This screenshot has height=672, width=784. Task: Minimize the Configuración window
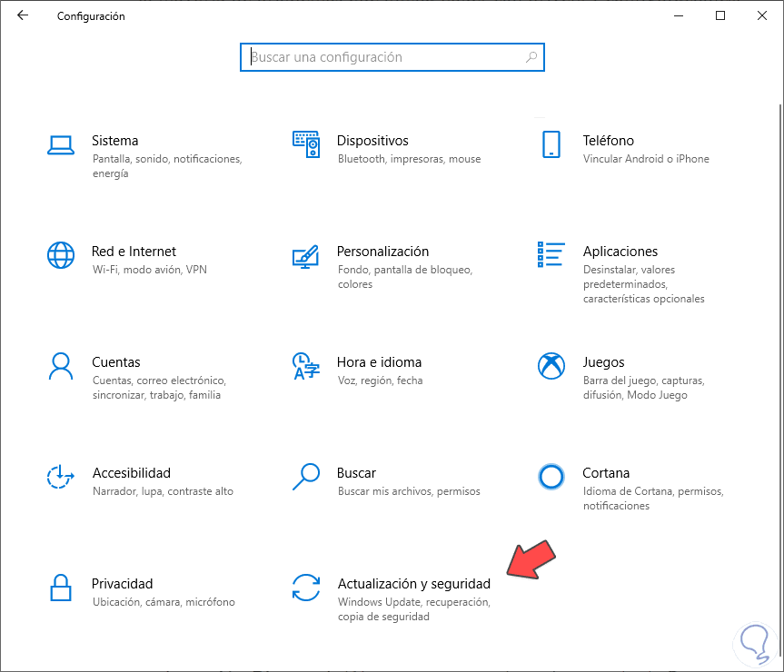(679, 15)
